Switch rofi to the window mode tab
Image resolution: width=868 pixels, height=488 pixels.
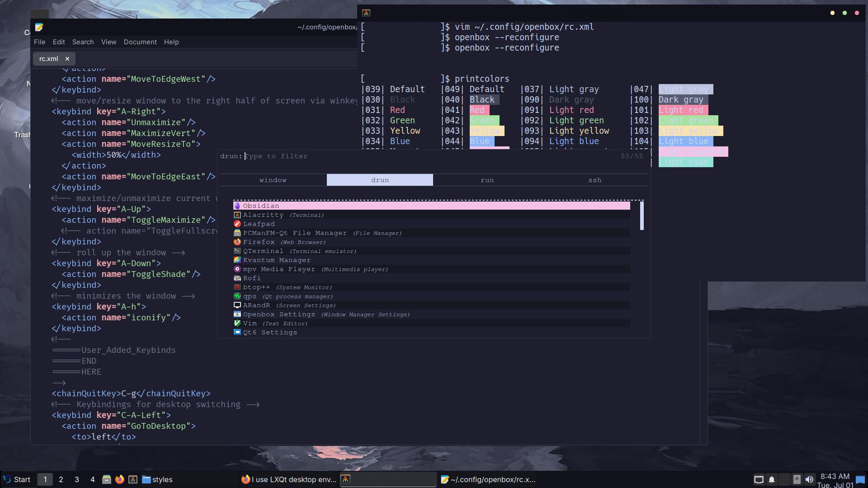(x=273, y=180)
